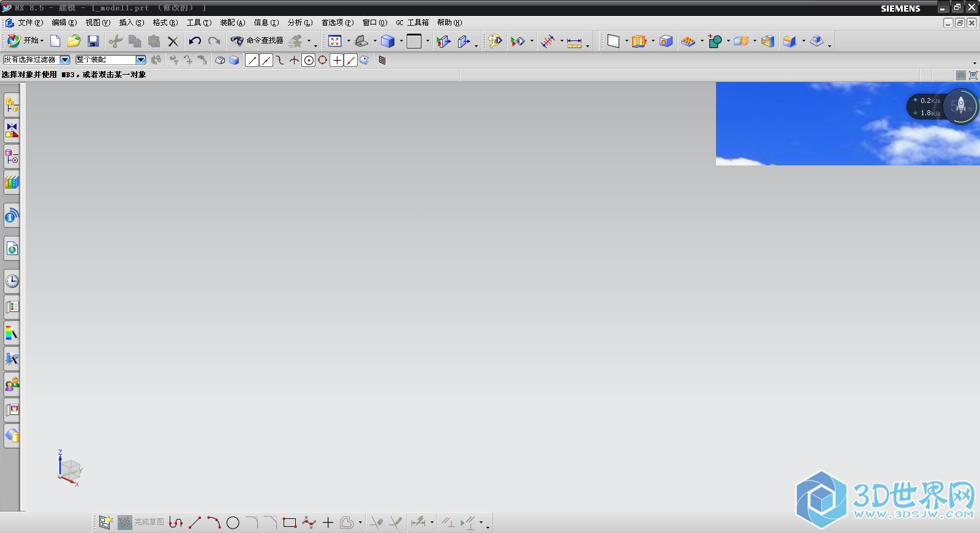Click the 完成草图 finish sketch button

point(141,523)
